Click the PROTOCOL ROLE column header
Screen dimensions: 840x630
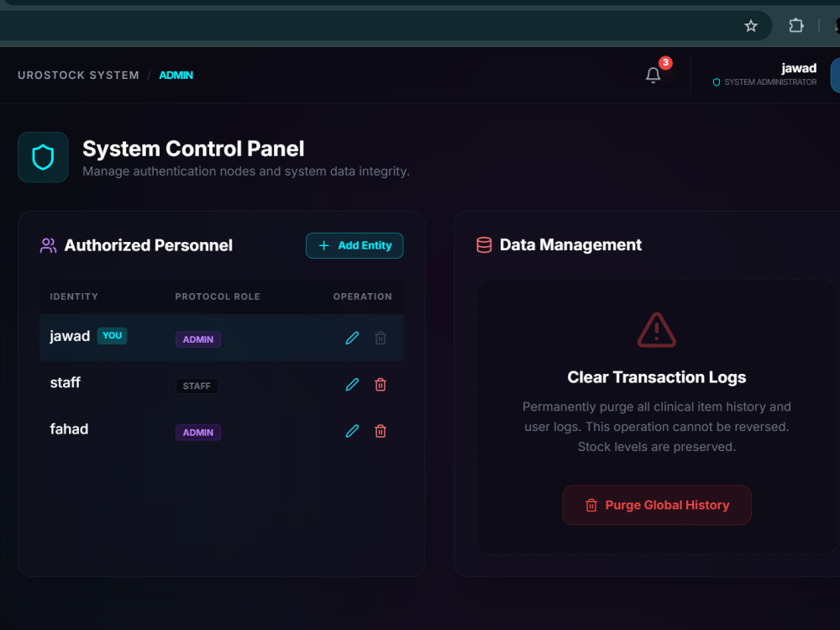coord(218,297)
